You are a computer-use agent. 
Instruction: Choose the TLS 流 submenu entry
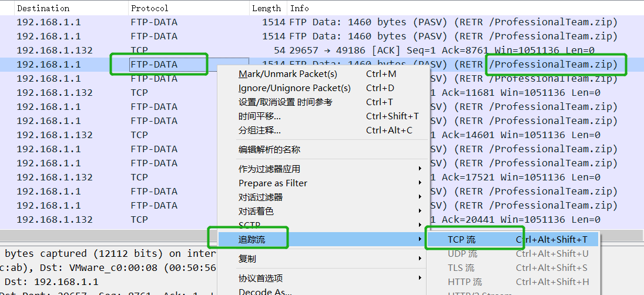pyautogui.click(x=512, y=268)
